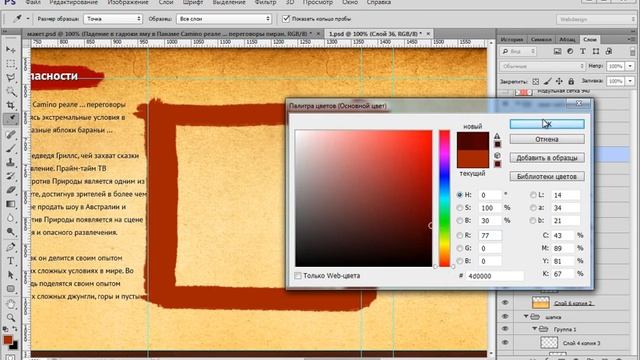The image size is (640, 360).
Task: Toggle 'Показать кольцо пробы' checkbox
Action: [x=286, y=19]
